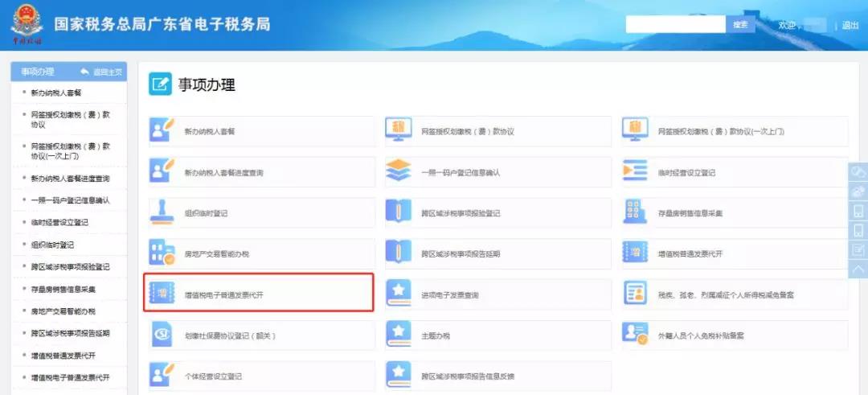Click the 进项电子发票查询 star icon
Image resolution: width=868 pixels, height=395 pixels.
(398, 294)
